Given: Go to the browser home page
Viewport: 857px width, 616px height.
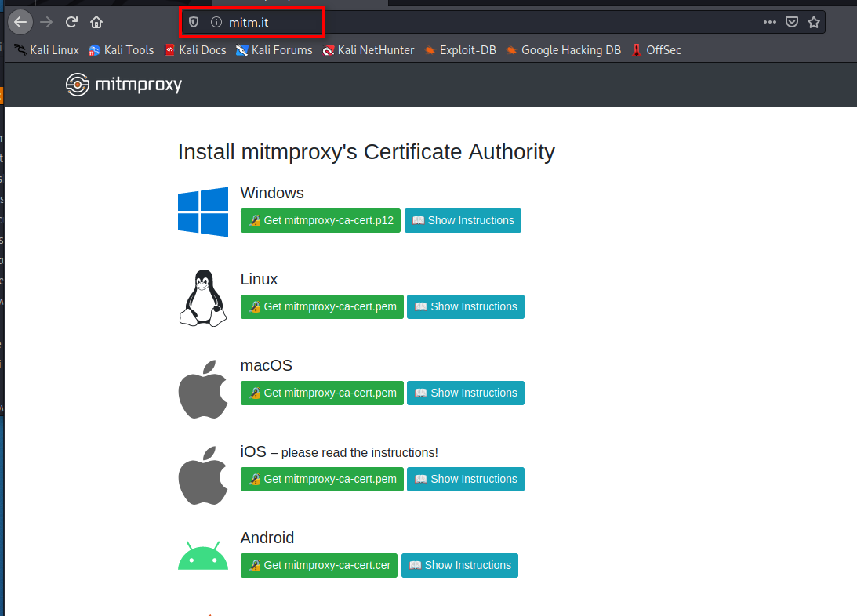Looking at the screenshot, I should [x=96, y=22].
